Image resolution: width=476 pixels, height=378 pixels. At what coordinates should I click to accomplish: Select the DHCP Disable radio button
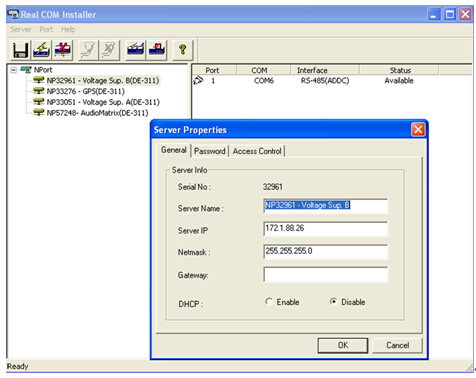(x=333, y=302)
